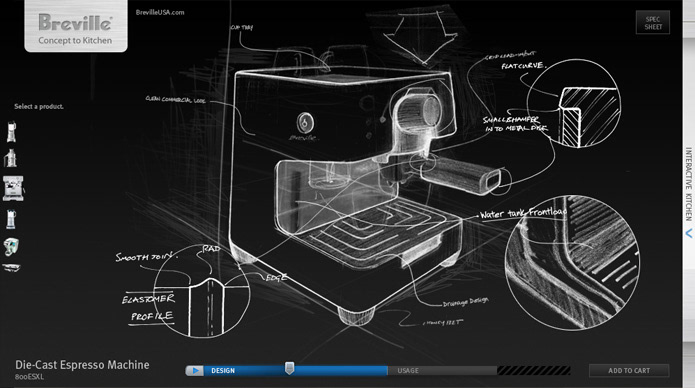This screenshot has width=695, height=388.
Task: Select the juicer product thumbnail
Action: (11, 158)
